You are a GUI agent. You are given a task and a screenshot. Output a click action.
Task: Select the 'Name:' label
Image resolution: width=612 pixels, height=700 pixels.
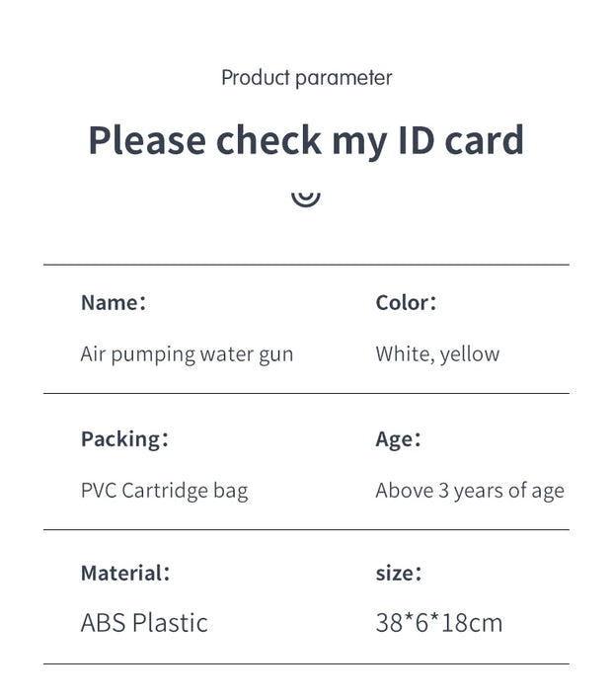pos(114,302)
